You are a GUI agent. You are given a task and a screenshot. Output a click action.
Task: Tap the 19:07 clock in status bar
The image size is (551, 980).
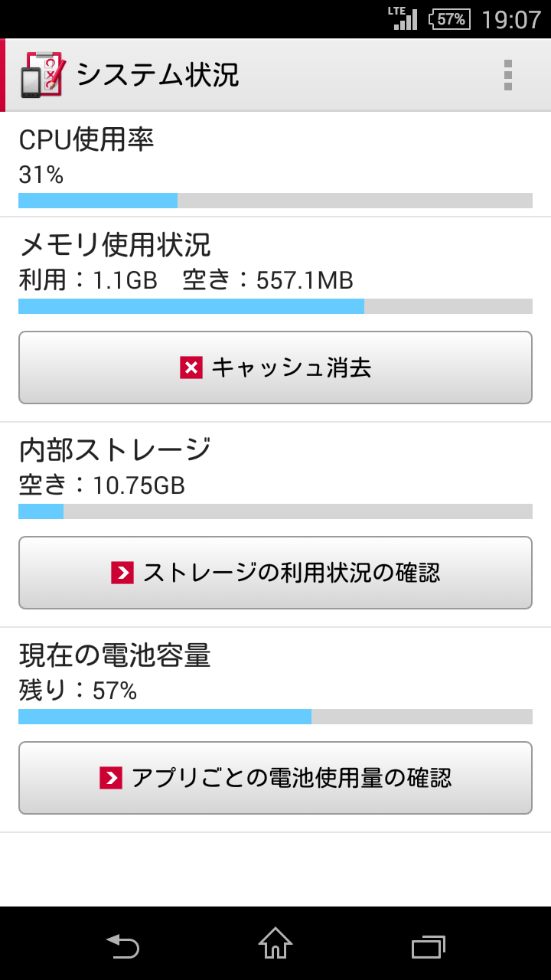(x=511, y=20)
